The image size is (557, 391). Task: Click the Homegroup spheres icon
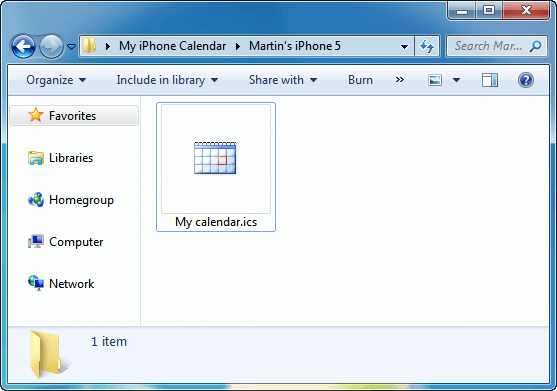pos(36,200)
